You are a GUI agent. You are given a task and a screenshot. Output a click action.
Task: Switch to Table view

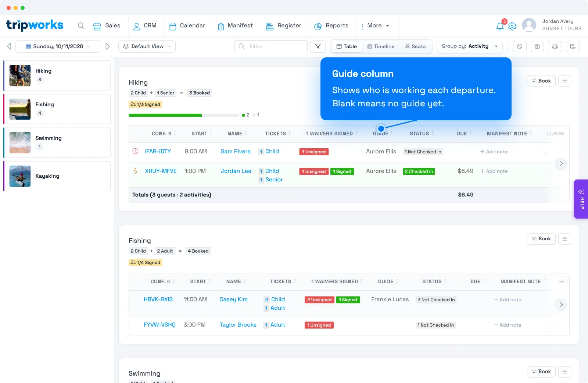347,46
